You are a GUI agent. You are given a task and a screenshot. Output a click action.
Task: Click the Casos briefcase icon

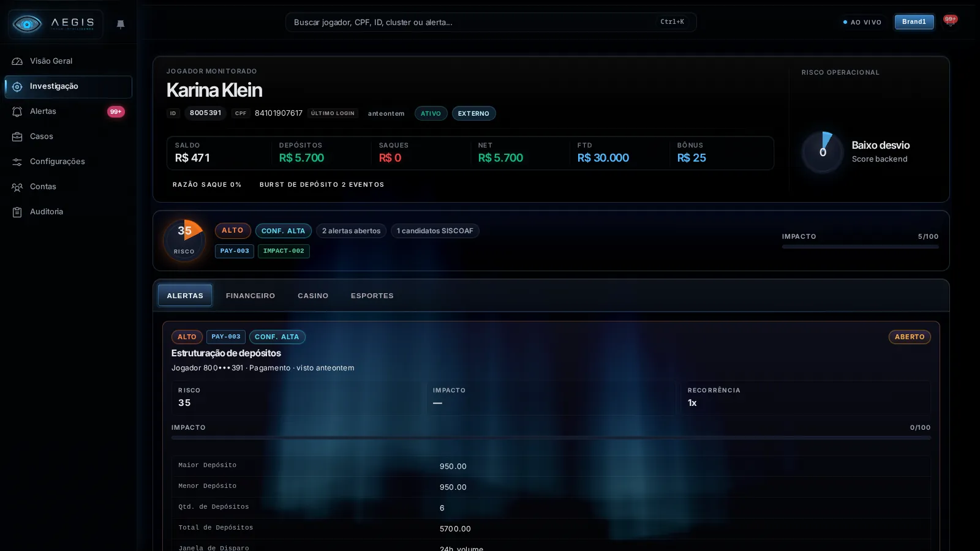(17, 137)
